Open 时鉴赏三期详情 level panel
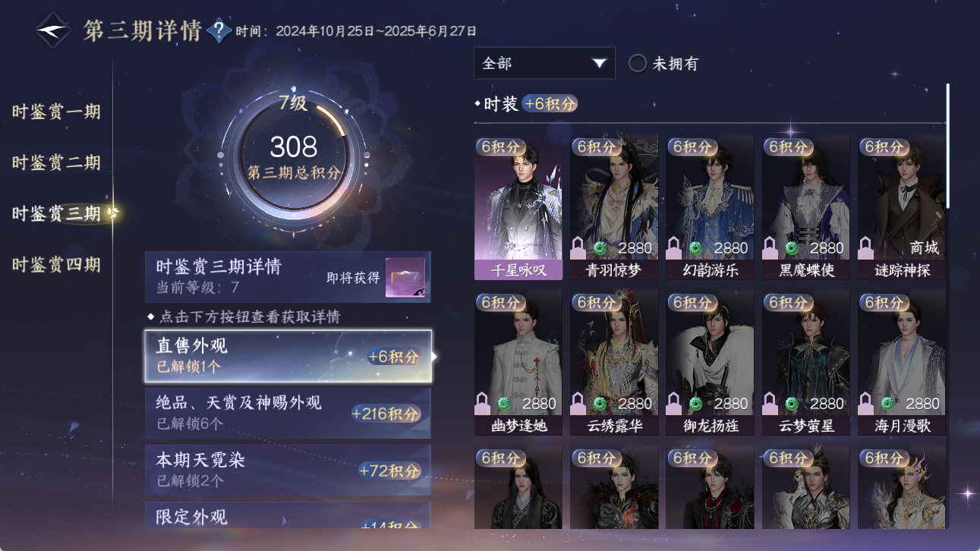The image size is (980, 551). point(288,277)
